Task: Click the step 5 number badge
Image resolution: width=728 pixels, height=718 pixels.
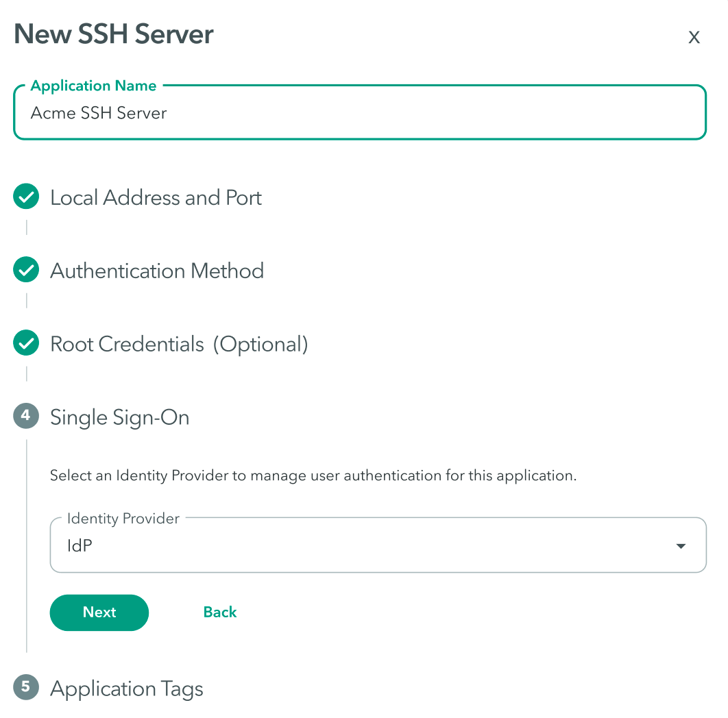Action: pyautogui.click(x=26, y=687)
